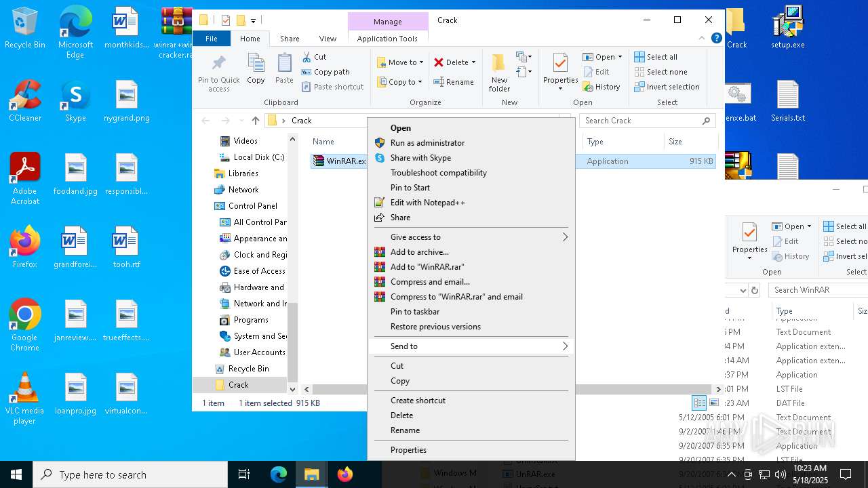Expand the Delete dropdown arrow

473,62
